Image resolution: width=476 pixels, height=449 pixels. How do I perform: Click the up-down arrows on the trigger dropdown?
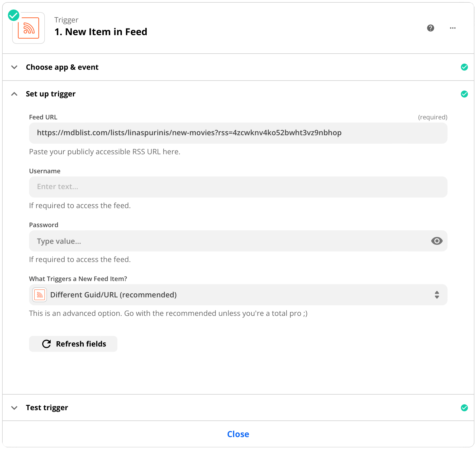click(x=437, y=295)
